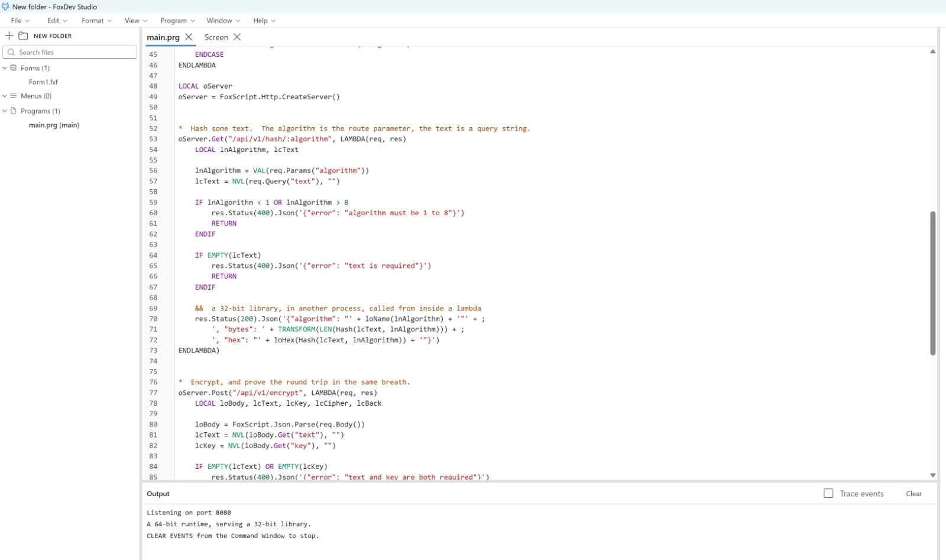This screenshot has width=946, height=560.
Task: Click 'IF EMPTY(lcText)' on line 64
Action: 228,255
